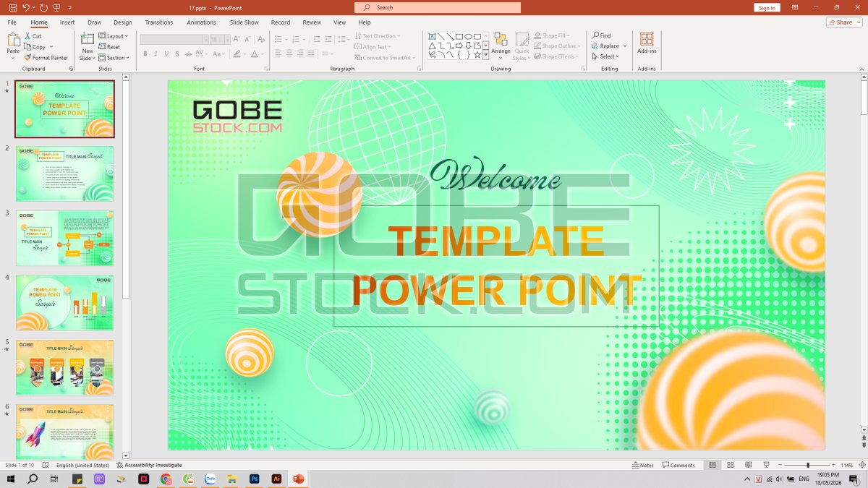Open the Font name combo box
Viewport: 868px width, 488px height.
point(174,38)
